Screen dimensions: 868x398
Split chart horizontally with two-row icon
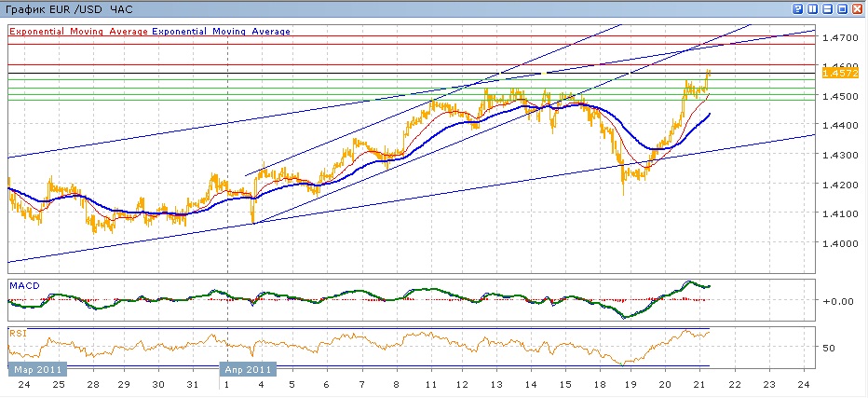828,9
